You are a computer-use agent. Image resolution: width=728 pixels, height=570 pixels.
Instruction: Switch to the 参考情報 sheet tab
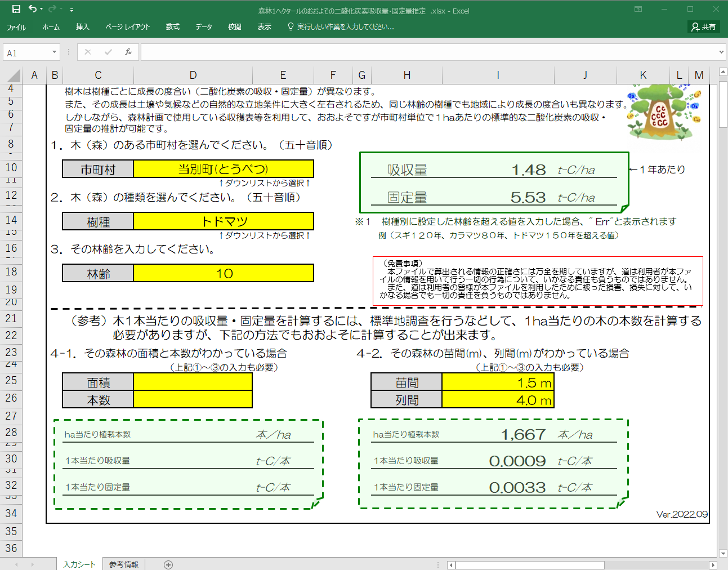[123, 563]
